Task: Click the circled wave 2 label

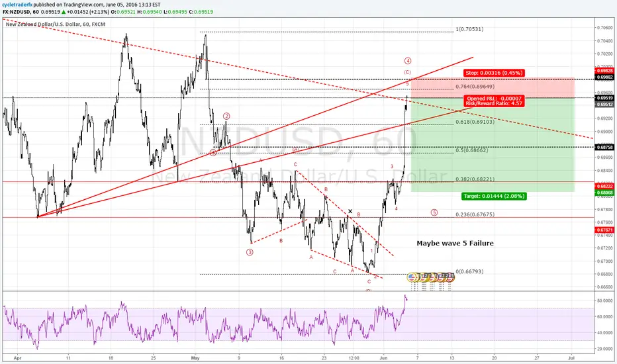Action: pos(226,116)
